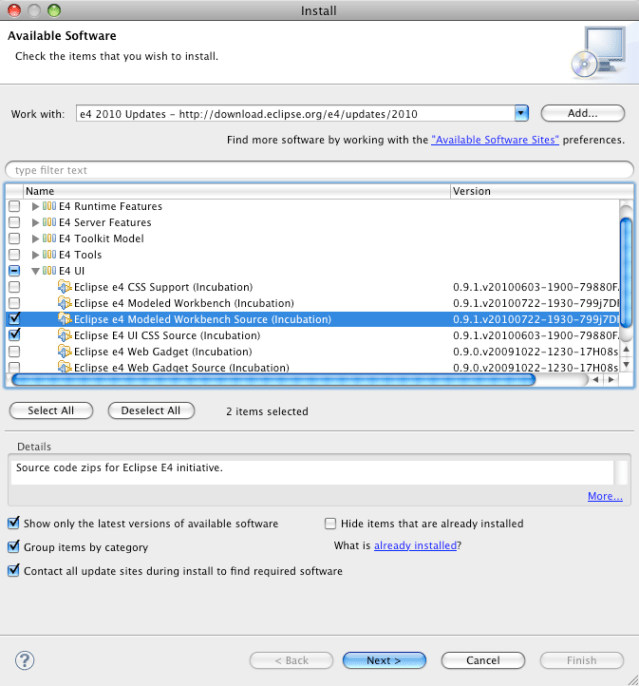Click the E4 Server Features category icon
This screenshot has height=686, width=639.
[49, 223]
